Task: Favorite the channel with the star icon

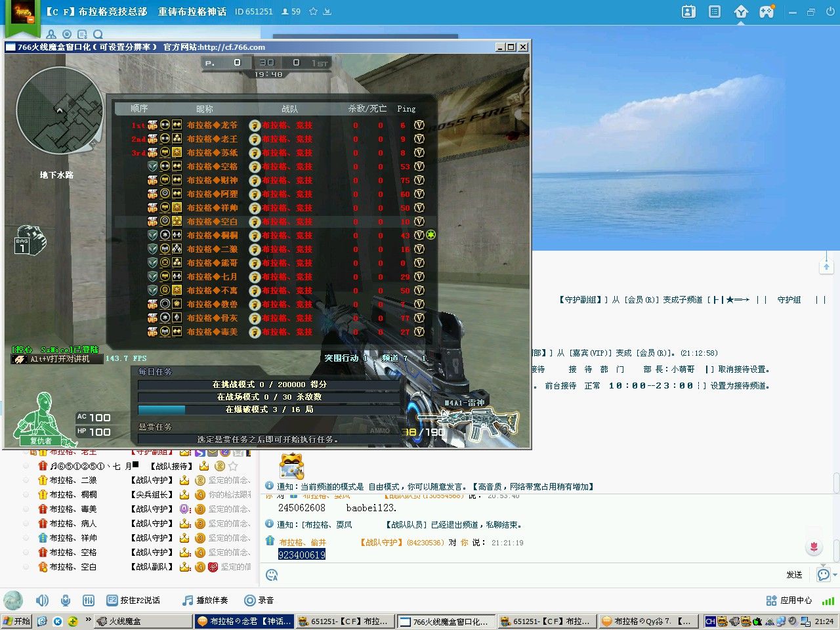Action: click(x=313, y=12)
